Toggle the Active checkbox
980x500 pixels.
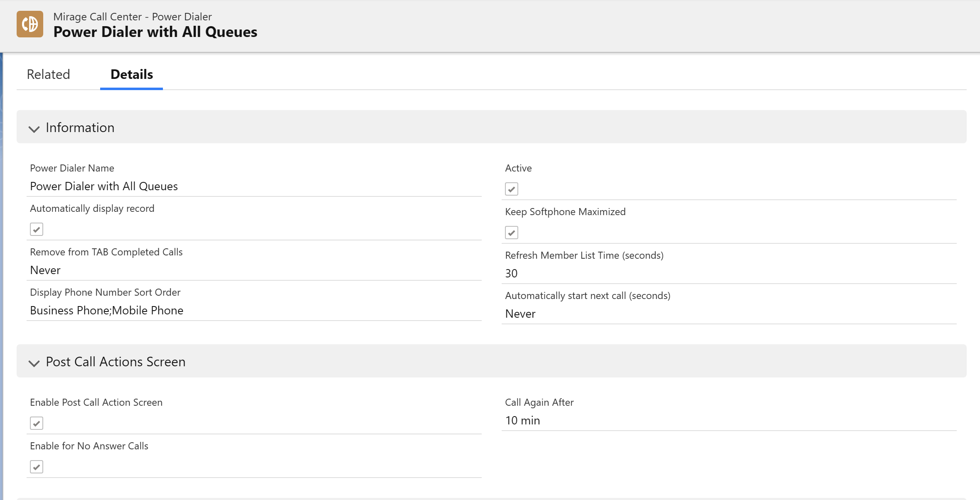tap(512, 189)
